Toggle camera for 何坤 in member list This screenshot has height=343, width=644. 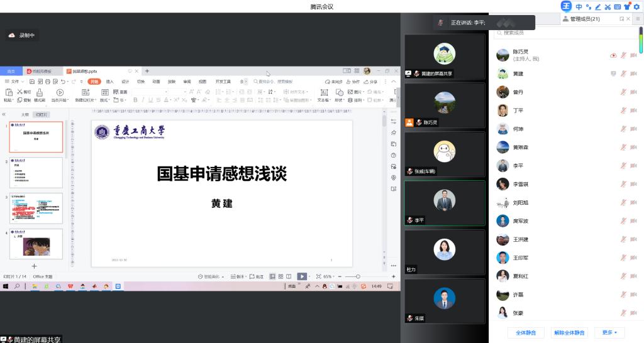[x=634, y=129]
